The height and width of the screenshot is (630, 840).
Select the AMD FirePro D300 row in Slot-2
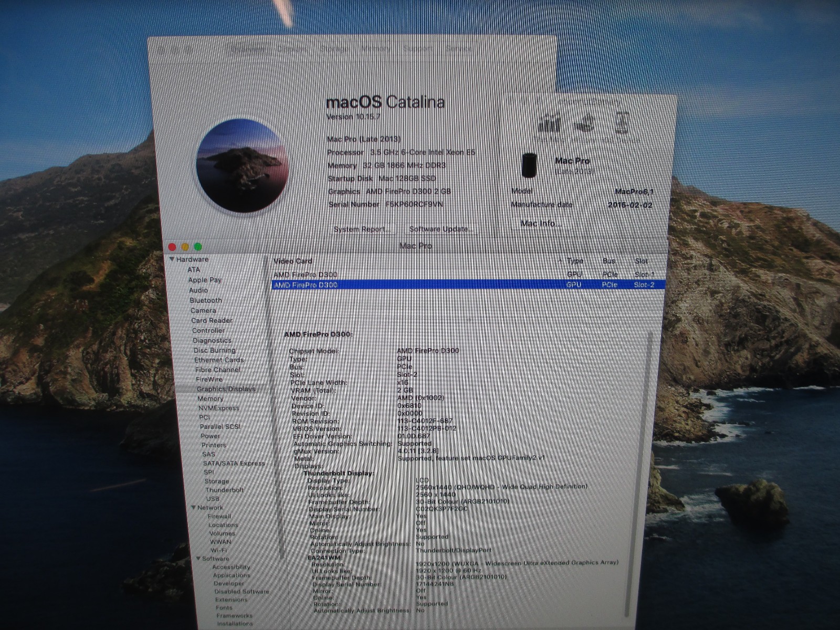coord(468,285)
